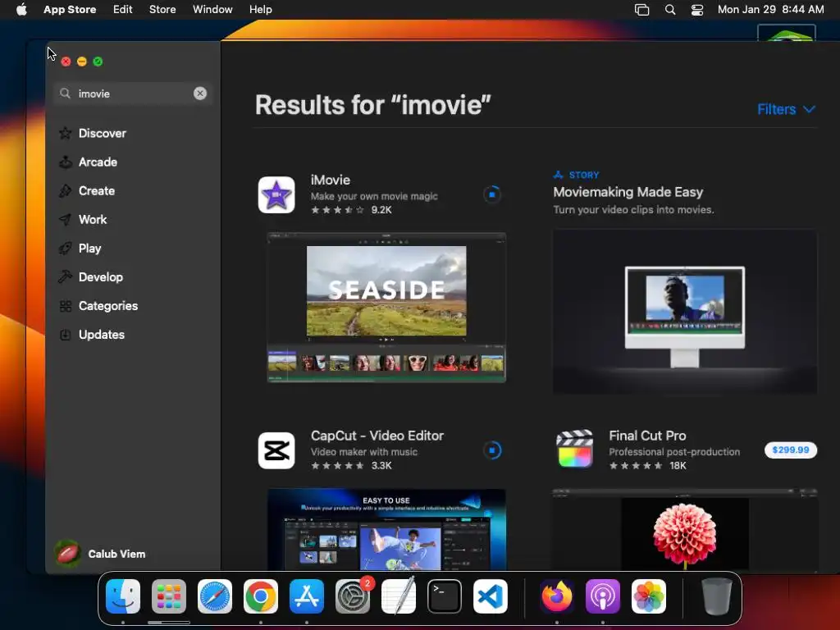Stop the CapCut download progress indicator
Viewport: 840px width, 630px height.
492,450
